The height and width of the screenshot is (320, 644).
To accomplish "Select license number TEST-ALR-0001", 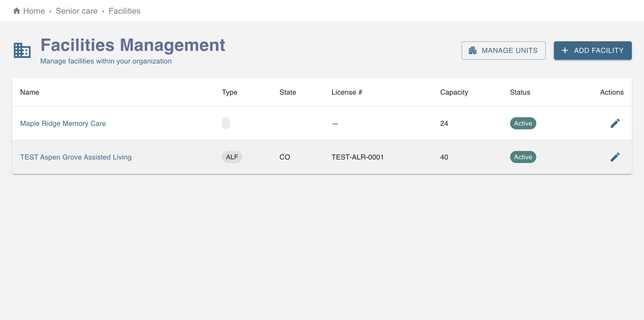I will click(357, 157).
